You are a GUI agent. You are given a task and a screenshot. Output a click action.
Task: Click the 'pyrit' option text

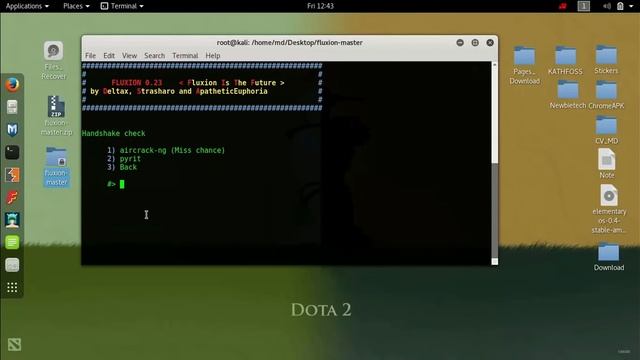[130, 159]
